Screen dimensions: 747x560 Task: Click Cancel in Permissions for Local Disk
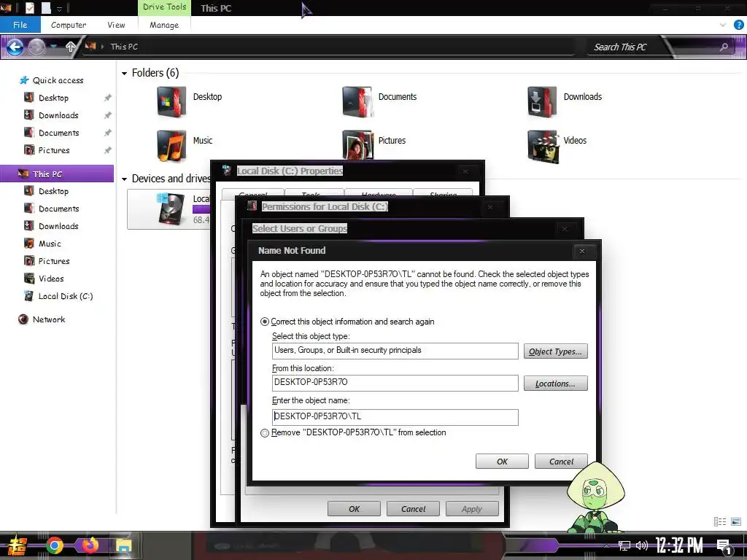click(413, 508)
